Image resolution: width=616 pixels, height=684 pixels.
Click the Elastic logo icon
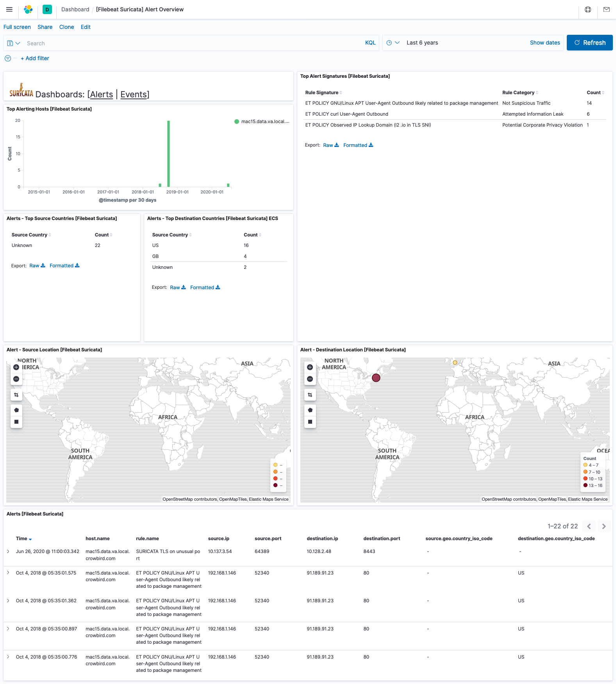(x=28, y=9)
